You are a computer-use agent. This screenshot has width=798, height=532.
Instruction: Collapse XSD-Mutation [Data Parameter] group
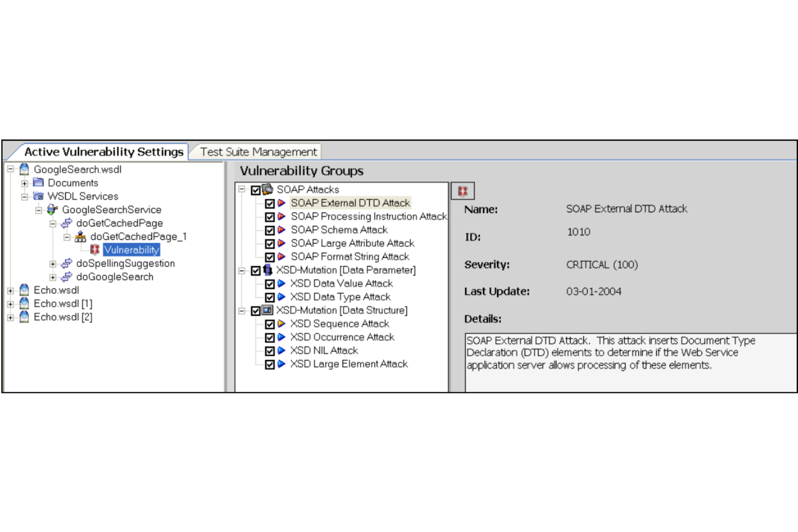tap(242, 271)
